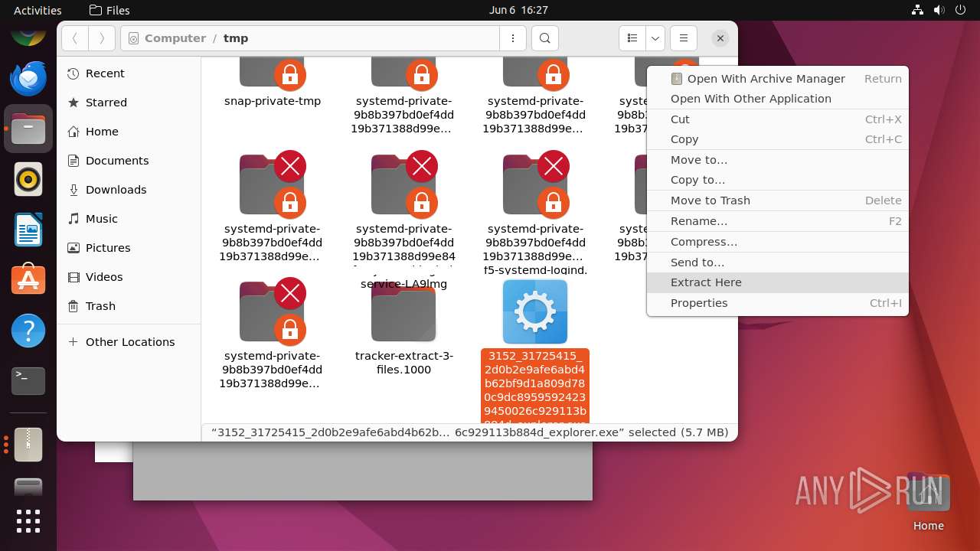Image resolution: width=980 pixels, height=551 pixels.
Task: Launch Terminal from the dock
Action: point(28,381)
